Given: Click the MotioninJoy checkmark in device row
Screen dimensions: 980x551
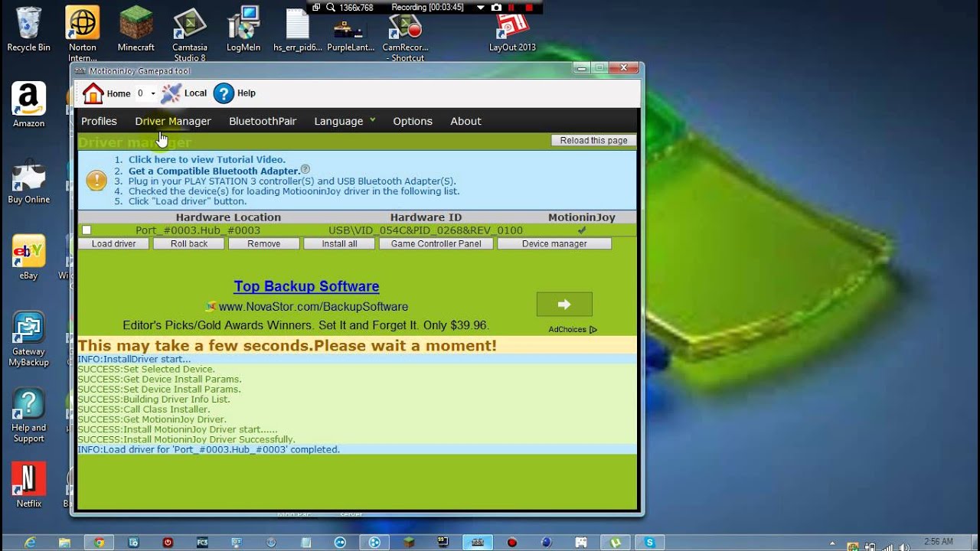Looking at the screenshot, I should click(582, 230).
